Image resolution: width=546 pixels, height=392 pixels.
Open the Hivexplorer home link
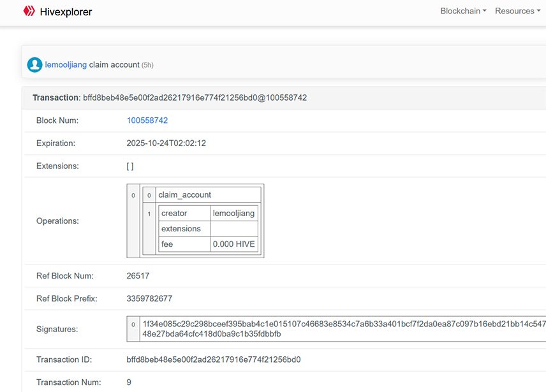click(66, 11)
